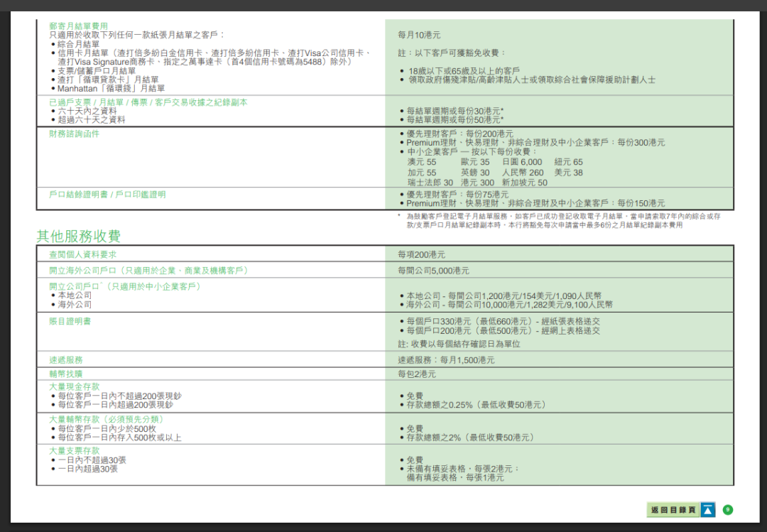Image resolution: width=767 pixels, height=532 pixels.
Task: Select the 財務諮詢函件 row label
Action: pyautogui.click(x=74, y=134)
